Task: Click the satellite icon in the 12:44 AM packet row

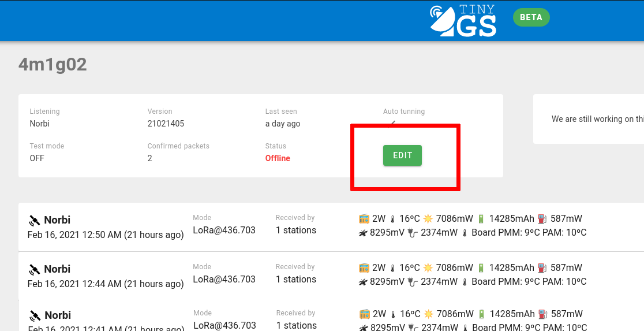Action: pyautogui.click(x=35, y=270)
